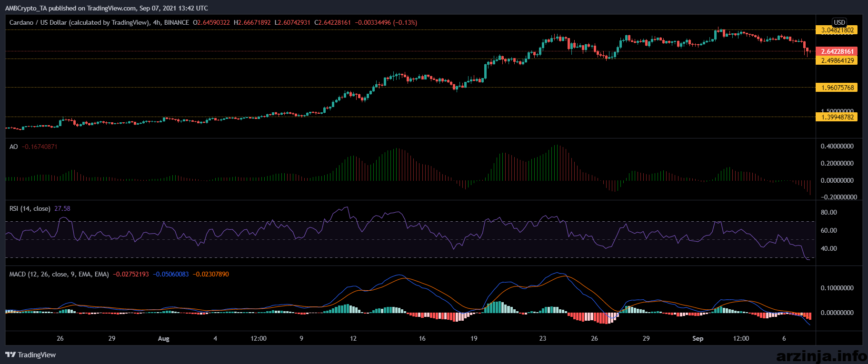
Task: Click the current price label 2.64228161
Action: click(x=837, y=51)
